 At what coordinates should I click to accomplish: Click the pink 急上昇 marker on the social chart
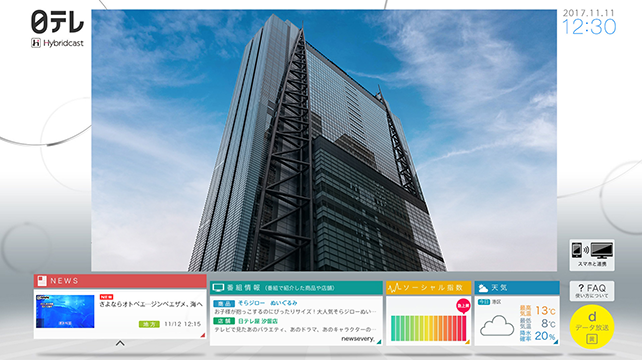click(463, 306)
